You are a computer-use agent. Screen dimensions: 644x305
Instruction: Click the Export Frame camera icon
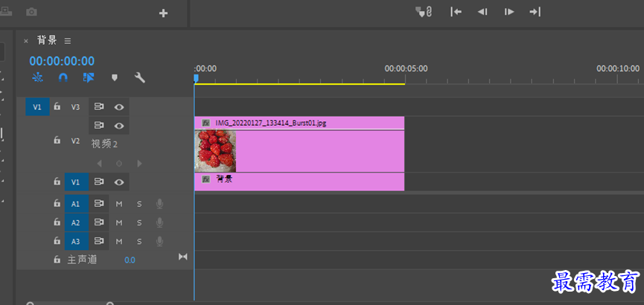pos(31,13)
